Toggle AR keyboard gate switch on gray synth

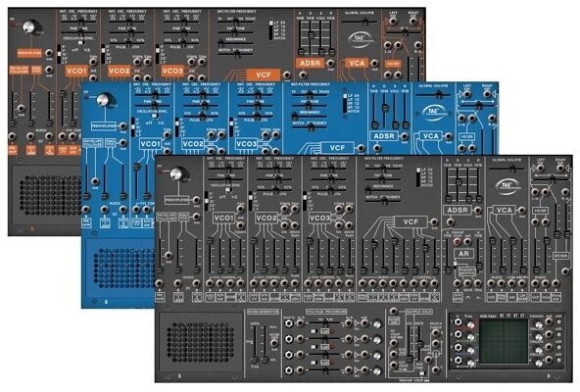click(x=455, y=265)
